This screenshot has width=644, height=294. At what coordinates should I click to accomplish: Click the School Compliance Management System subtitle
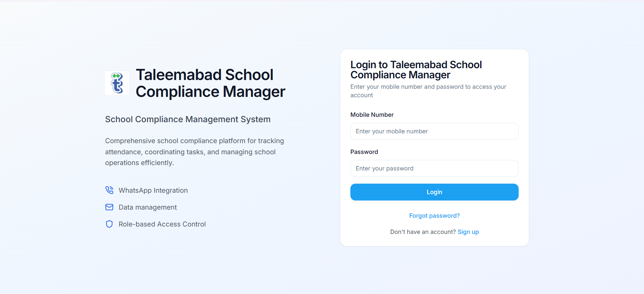click(188, 119)
